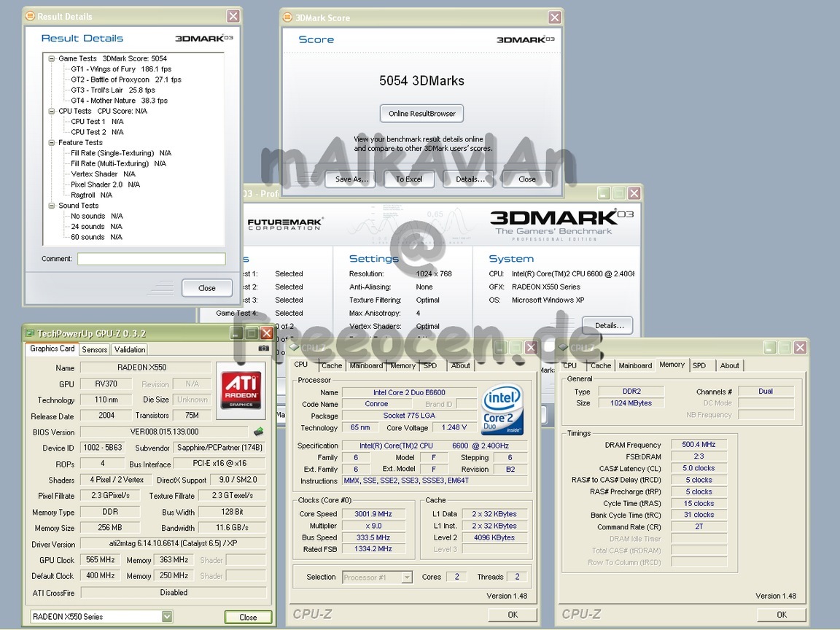Viewport: 840px width, 630px height.
Task: Click Rated FSB value 1334.2 MHz
Action: tap(373, 549)
